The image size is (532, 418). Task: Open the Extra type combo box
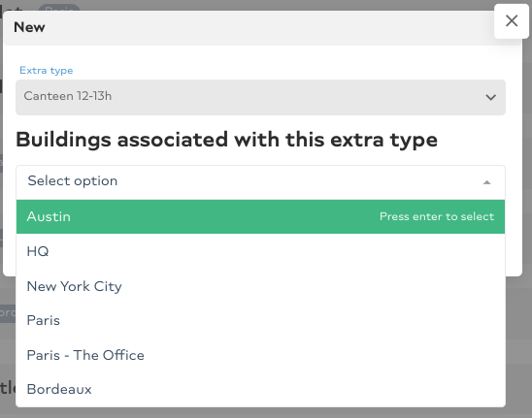(260, 97)
